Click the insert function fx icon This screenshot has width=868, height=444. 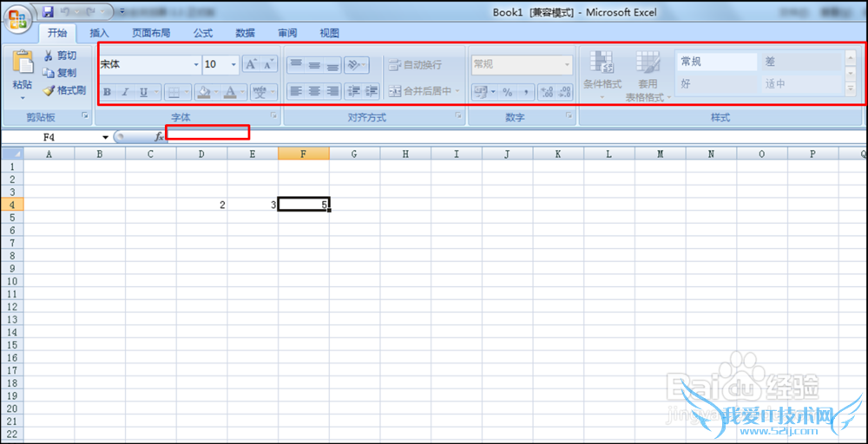[159, 137]
